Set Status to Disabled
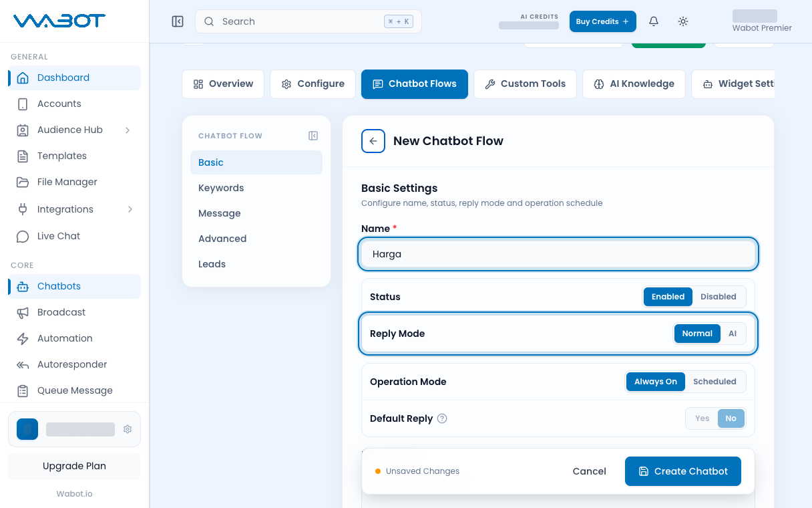 pos(719,297)
